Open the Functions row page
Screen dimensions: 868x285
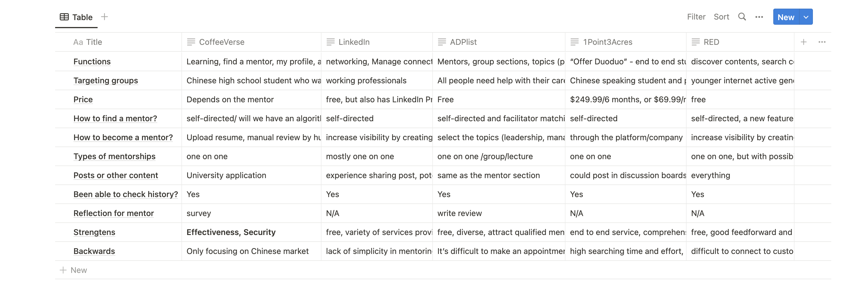(x=92, y=62)
